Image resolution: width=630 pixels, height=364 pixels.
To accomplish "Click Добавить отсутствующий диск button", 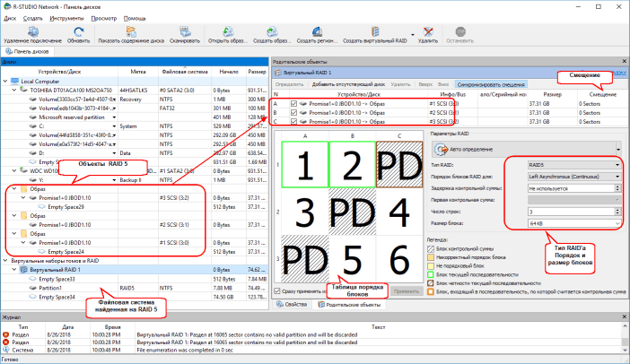I will coord(348,84).
